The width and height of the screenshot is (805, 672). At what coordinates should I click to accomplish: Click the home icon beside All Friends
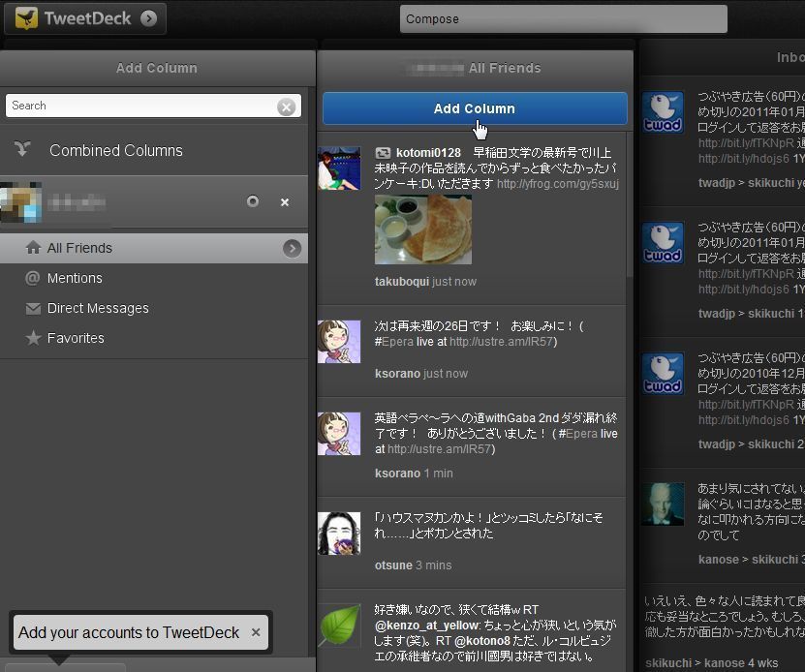tap(33, 248)
